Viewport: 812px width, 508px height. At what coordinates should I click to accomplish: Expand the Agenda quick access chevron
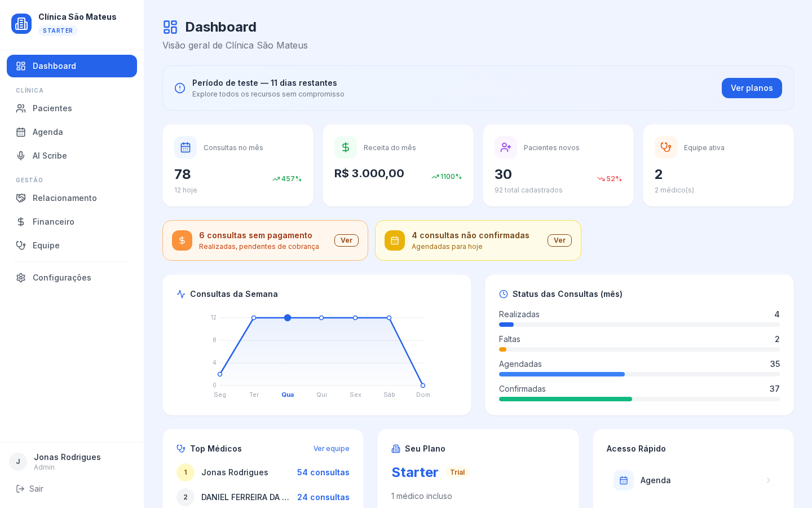click(769, 480)
